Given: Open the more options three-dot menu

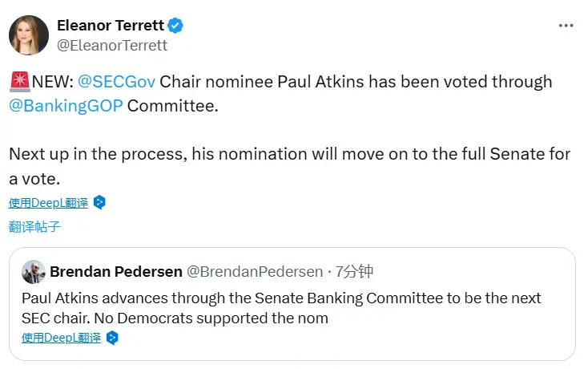Looking at the screenshot, I should pos(566,26).
